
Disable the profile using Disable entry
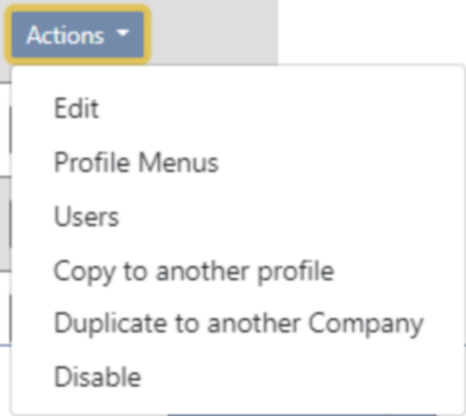[x=98, y=377]
